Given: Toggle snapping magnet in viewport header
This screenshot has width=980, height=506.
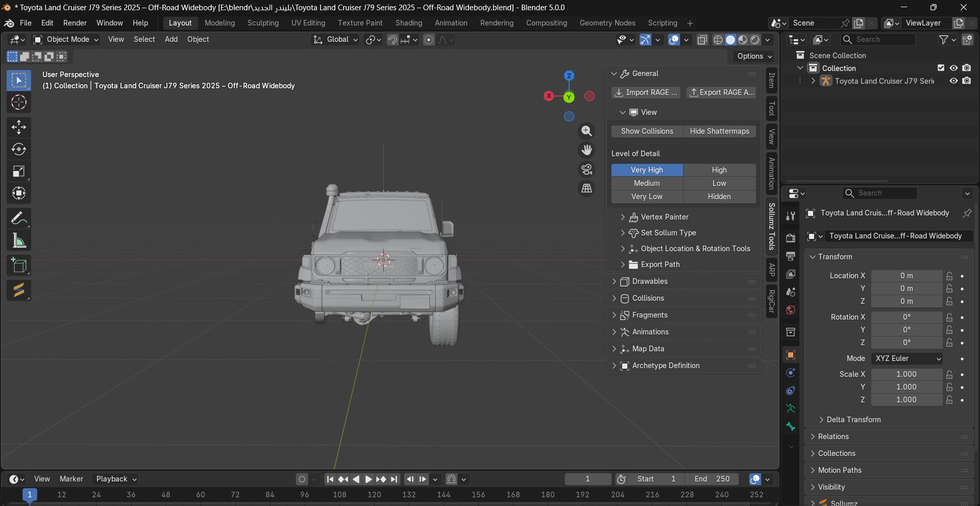Looking at the screenshot, I should tap(393, 40).
